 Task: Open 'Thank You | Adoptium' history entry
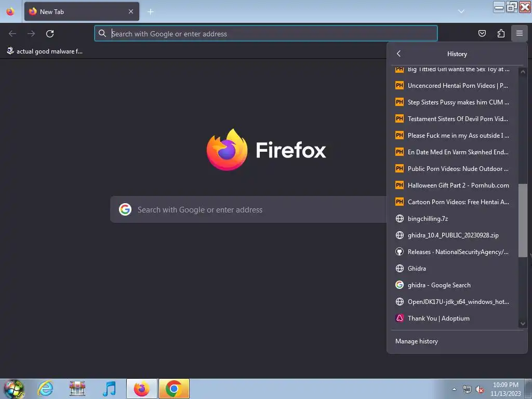pyautogui.click(x=455, y=318)
